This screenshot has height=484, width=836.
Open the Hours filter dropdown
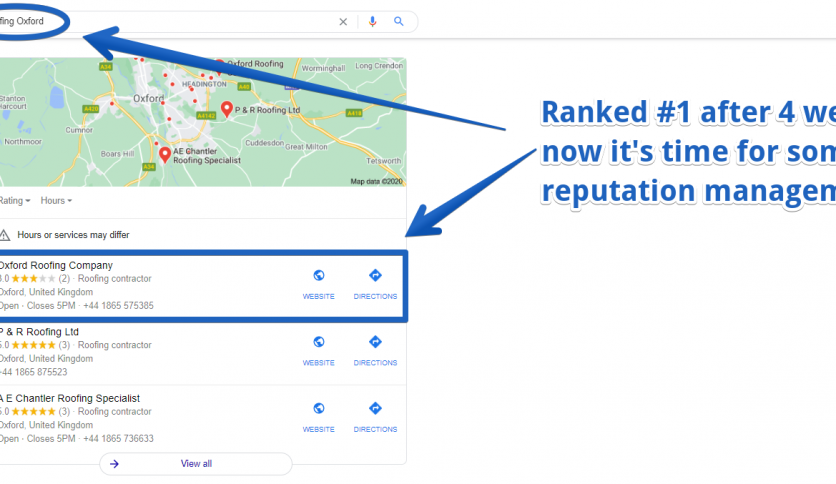(56, 201)
